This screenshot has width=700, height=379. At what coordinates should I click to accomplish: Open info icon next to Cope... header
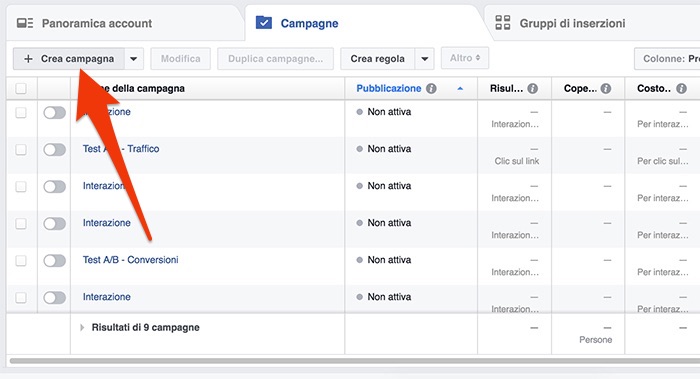point(605,88)
